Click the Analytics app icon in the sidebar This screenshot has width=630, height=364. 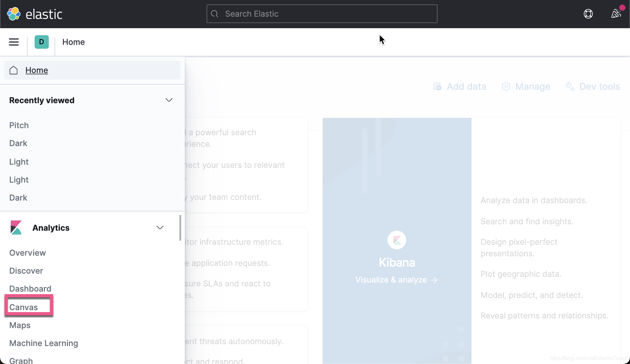pyautogui.click(x=15, y=227)
